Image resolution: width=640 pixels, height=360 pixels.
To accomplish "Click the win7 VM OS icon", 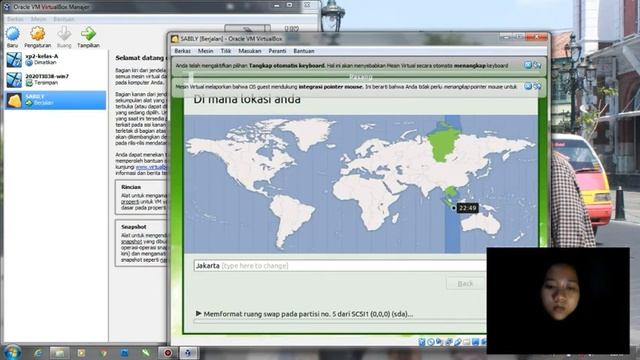I will 14,80.
